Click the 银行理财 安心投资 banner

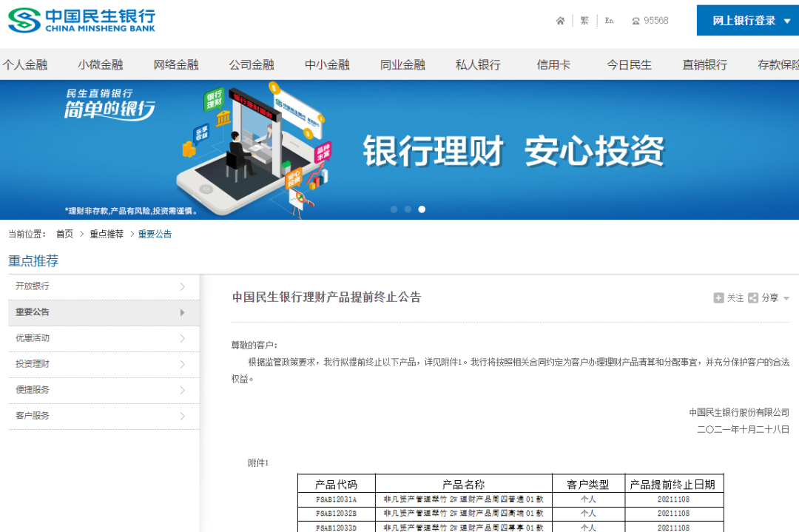tap(399, 149)
